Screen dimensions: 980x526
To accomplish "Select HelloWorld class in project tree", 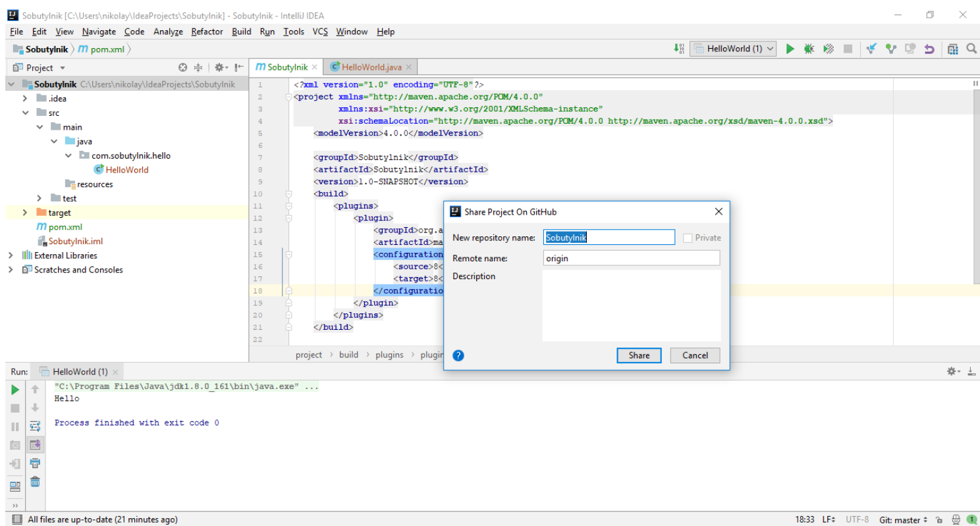I will pos(127,170).
